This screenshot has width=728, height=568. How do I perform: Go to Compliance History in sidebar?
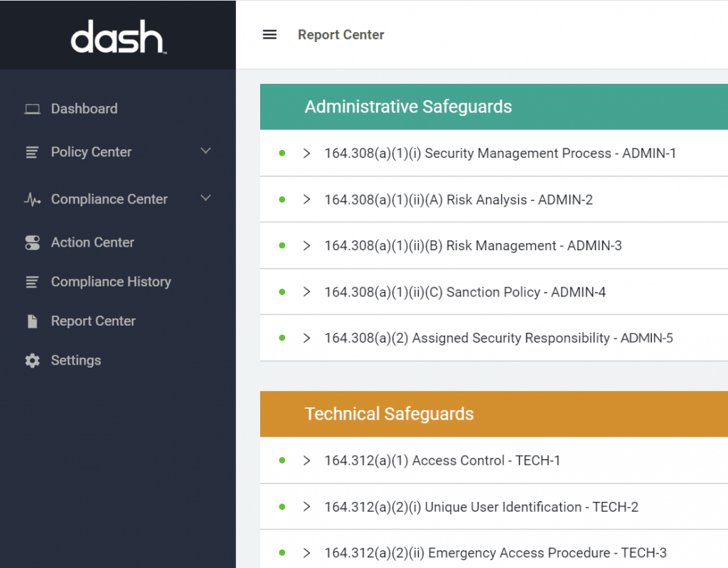[x=111, y=282]
